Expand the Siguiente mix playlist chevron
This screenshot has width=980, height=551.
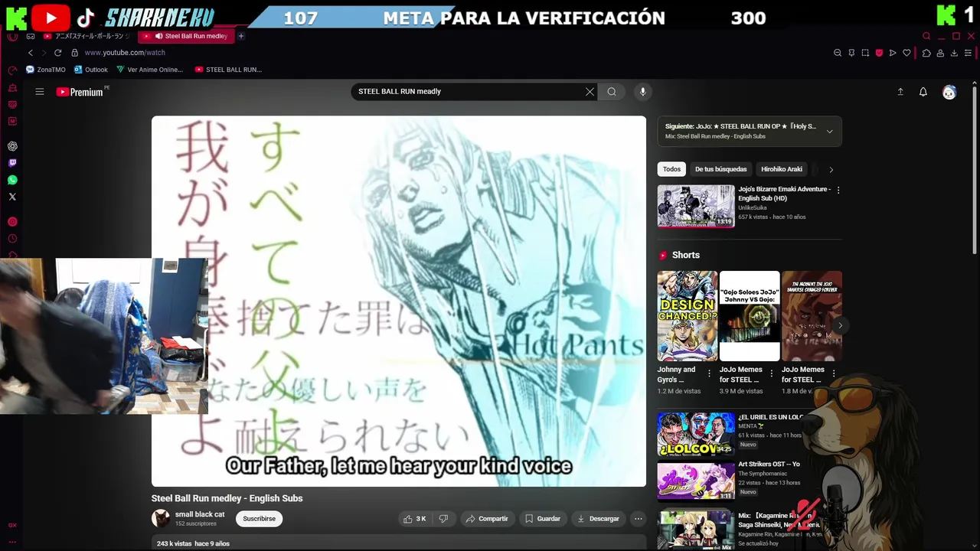click(x=829, y=132)
